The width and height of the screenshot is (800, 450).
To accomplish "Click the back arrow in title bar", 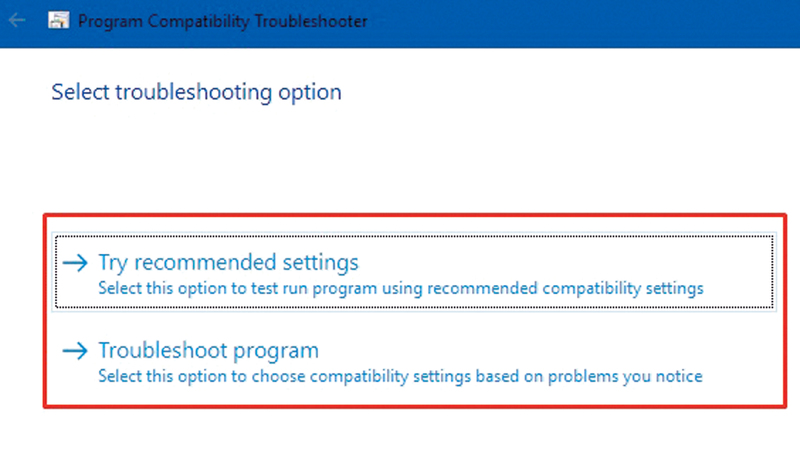I will pyautogui.click(x=17, y=20).
